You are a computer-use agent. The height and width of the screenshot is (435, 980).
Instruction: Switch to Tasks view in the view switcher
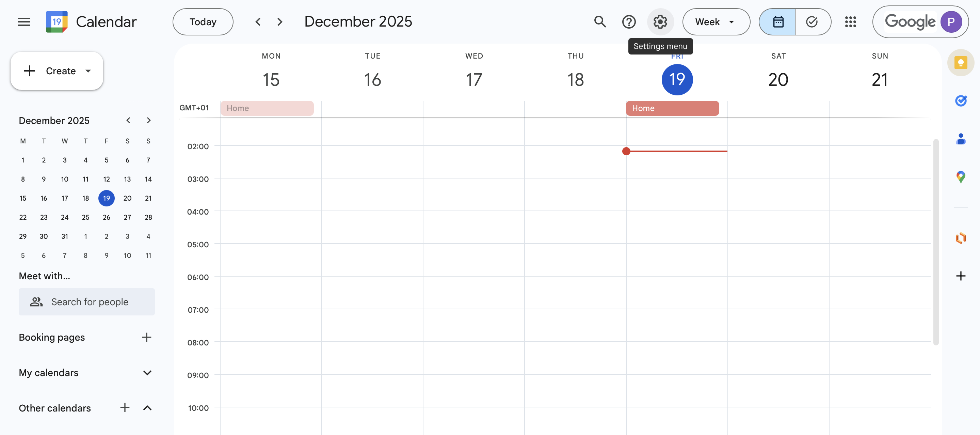pos(812,22)
